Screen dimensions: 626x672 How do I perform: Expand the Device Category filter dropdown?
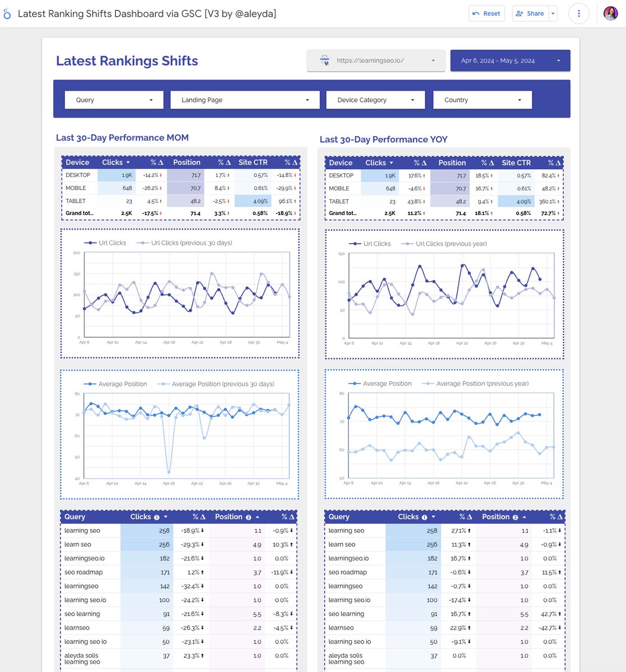pyautogui.click(x=376, y=100)
